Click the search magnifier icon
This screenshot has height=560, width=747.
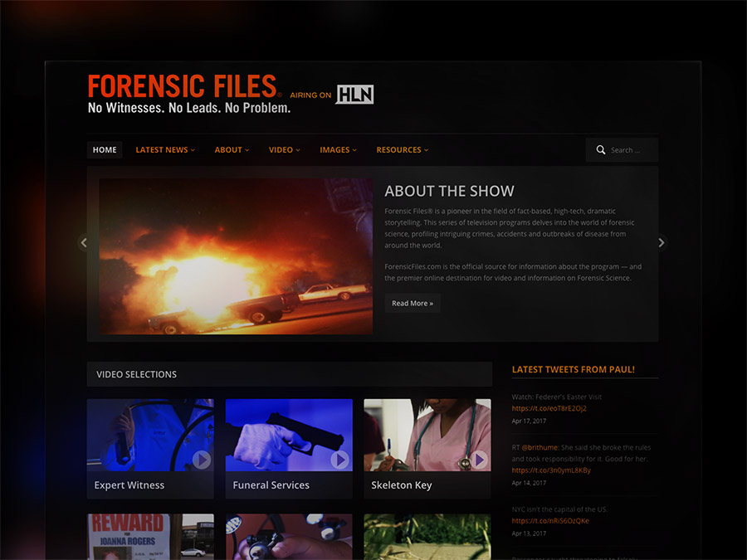click(x=601, y=150)
